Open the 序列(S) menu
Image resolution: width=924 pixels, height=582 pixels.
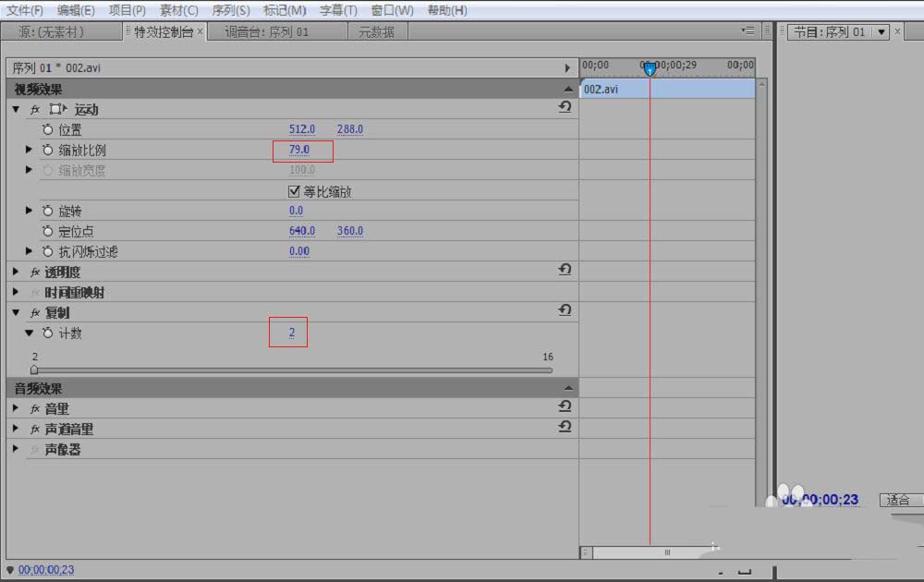click(x=231, y=10)
